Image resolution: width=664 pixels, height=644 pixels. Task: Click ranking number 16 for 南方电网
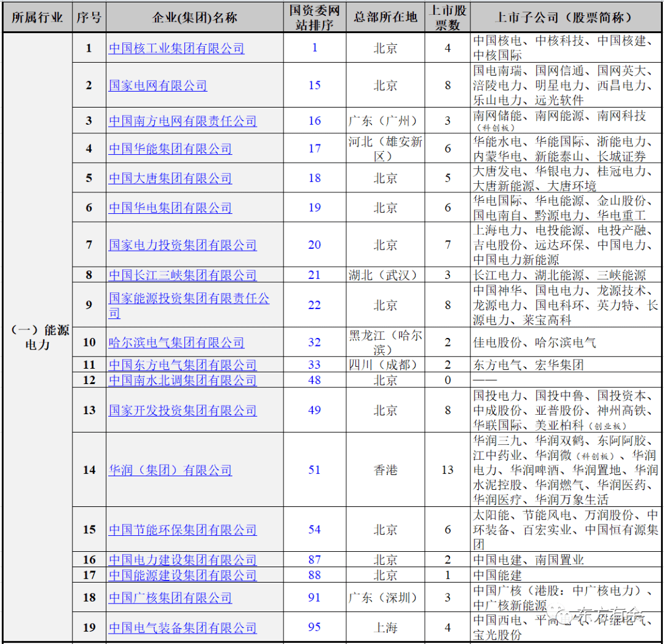pyautogui.click(x=315, y=120)
